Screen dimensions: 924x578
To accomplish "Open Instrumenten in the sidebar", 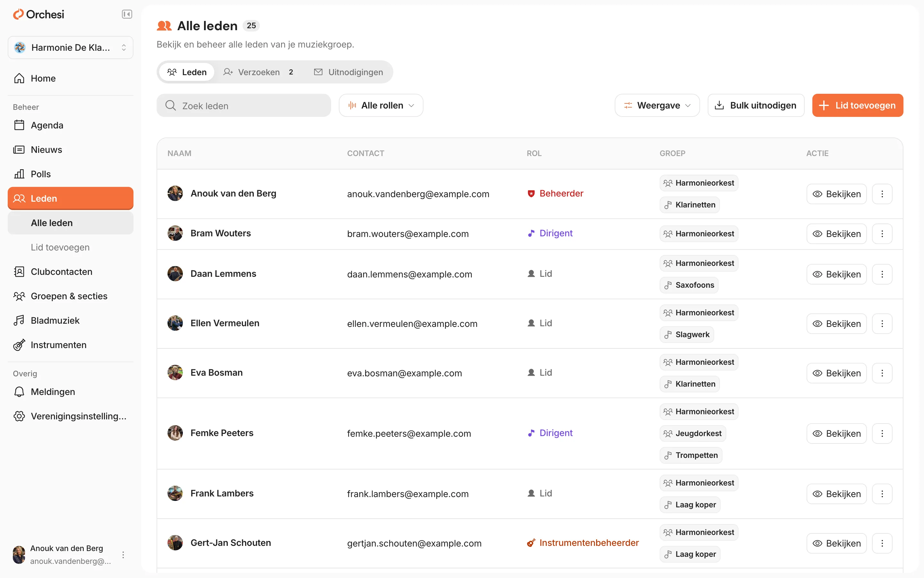I will [71, 345].
